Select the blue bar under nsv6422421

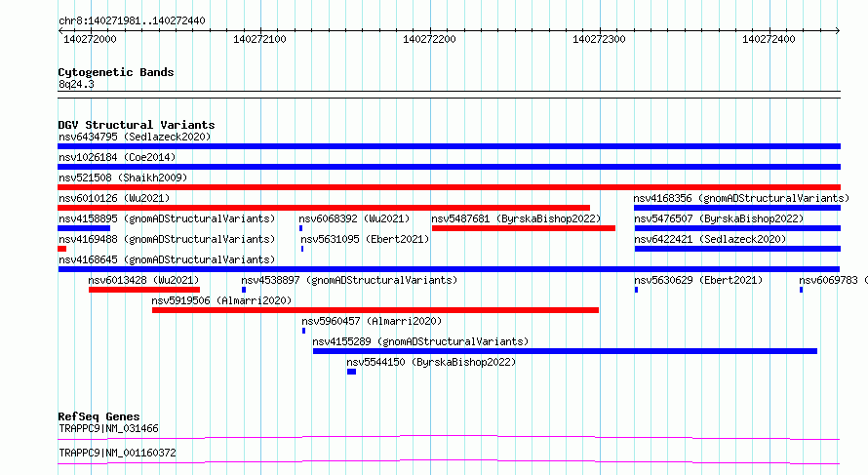[737, 249]
